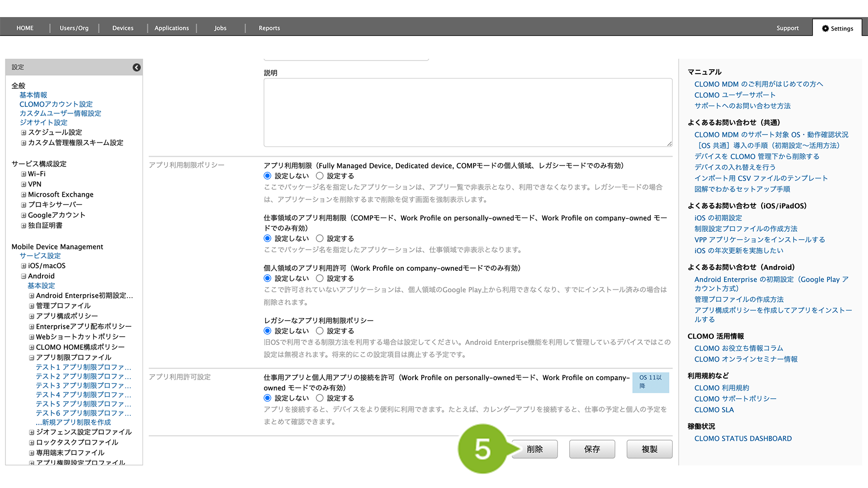Screen dimensions: 868x488
Task: Select 設定する for アプリ利用制限
Action: pyautogui.click(x=320, y=176)
